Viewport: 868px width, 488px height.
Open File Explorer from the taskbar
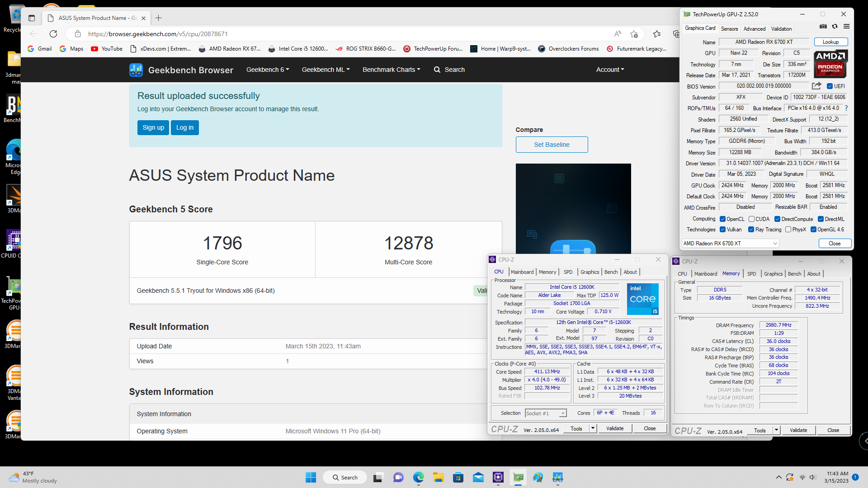[438, 478]
